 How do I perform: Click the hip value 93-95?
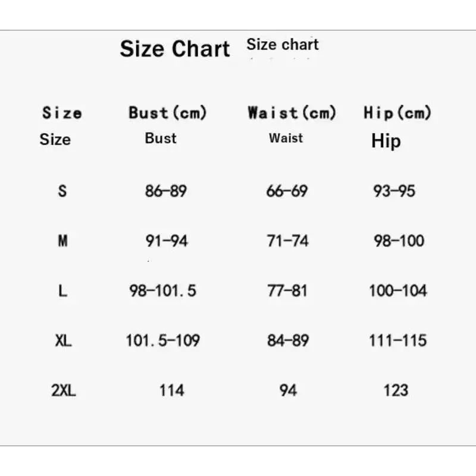[394, 191]
